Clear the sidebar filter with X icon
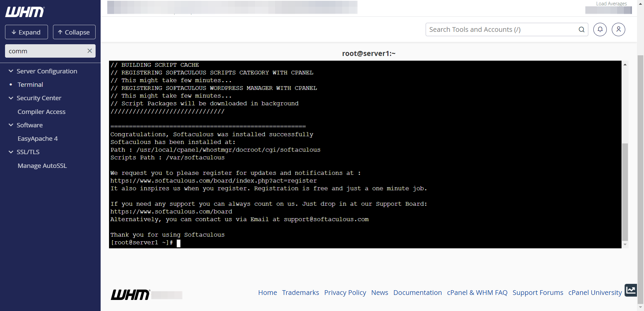The image size is (644, 311). 90,51
